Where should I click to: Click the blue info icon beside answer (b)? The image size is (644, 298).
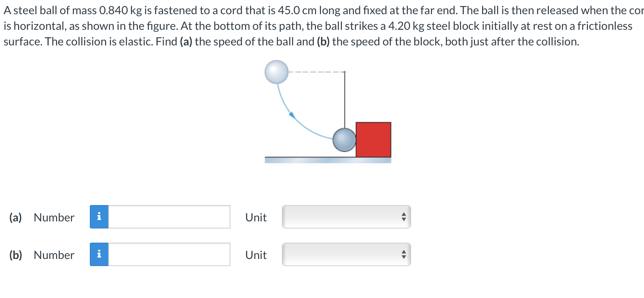100,255
